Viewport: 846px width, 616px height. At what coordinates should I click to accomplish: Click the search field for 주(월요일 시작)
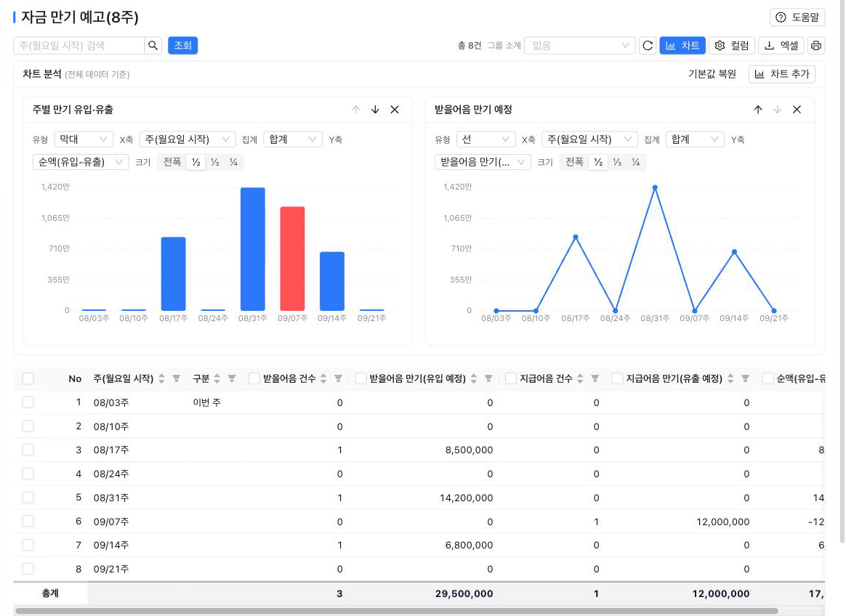78,45
